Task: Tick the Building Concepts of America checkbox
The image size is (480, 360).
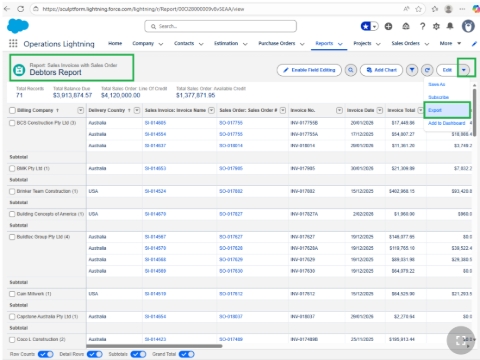Action: tap(12, 214)
